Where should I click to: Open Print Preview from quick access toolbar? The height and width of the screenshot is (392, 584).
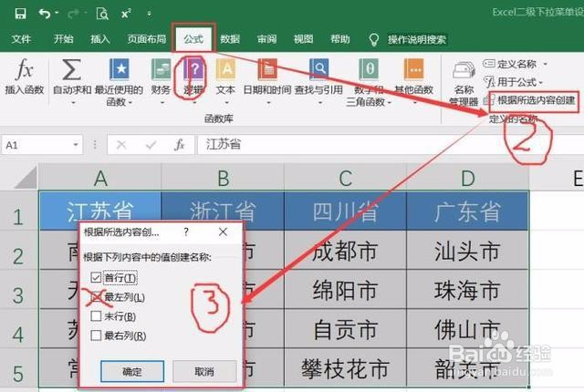[102, 14]
